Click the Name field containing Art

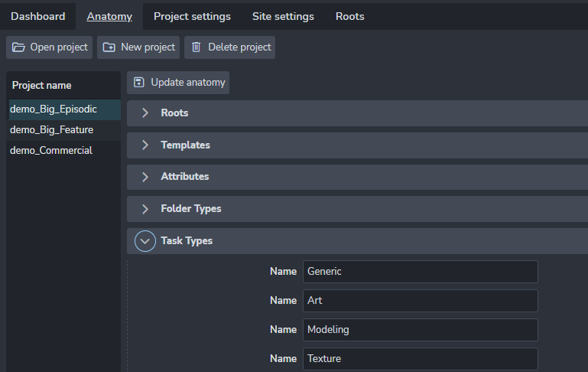pos(421,301)
